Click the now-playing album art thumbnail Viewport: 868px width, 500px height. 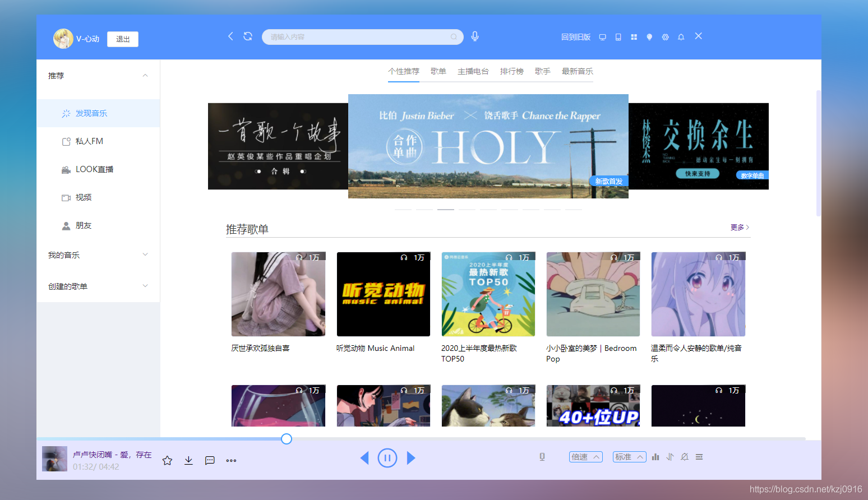click(55, 459)
